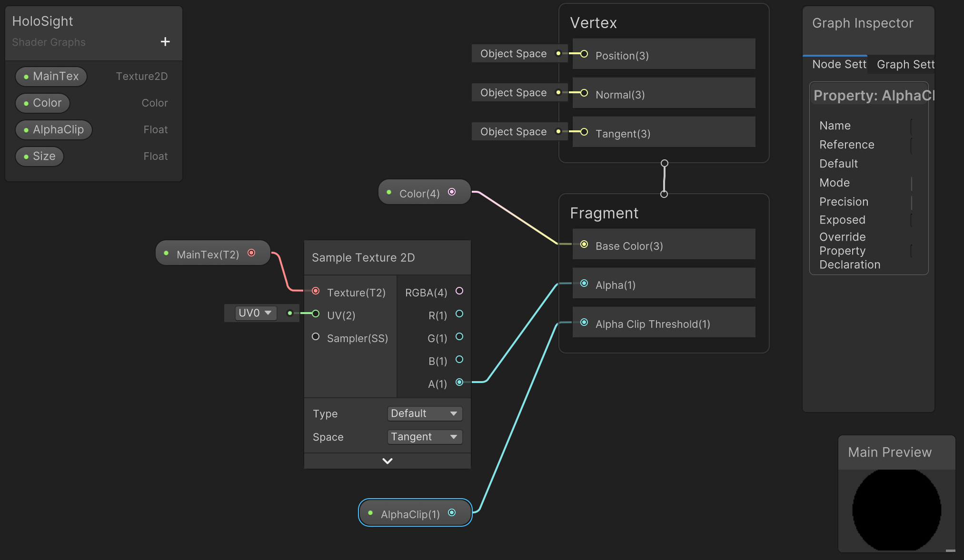Click the RGBA(4) output port
The image size is (964, 560).
(459, 291)
